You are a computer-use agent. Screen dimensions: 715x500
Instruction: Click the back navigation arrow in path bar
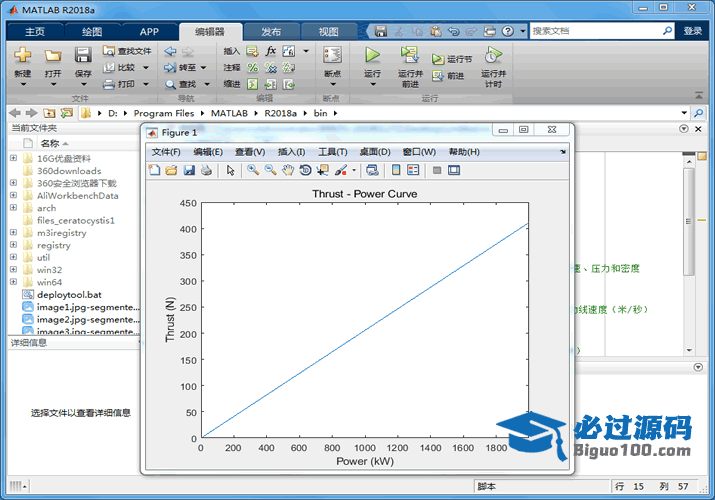point(15,113)
